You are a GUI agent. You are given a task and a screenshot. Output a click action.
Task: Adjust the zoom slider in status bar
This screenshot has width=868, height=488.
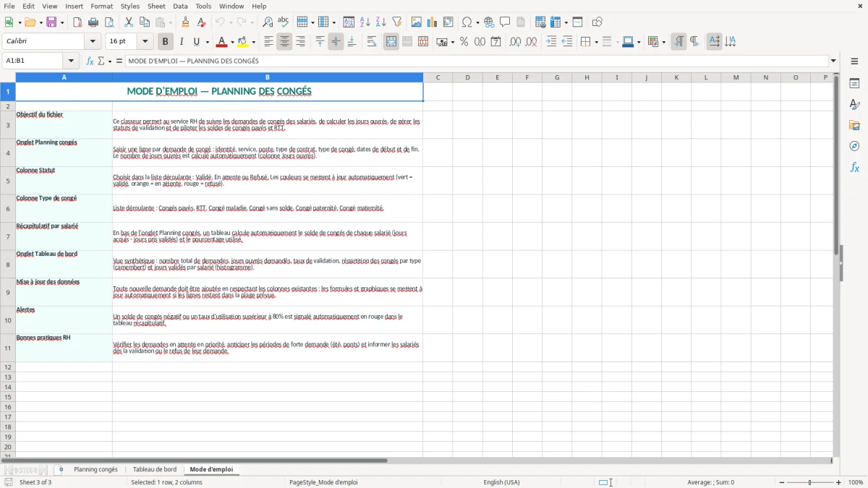point(810,482)
